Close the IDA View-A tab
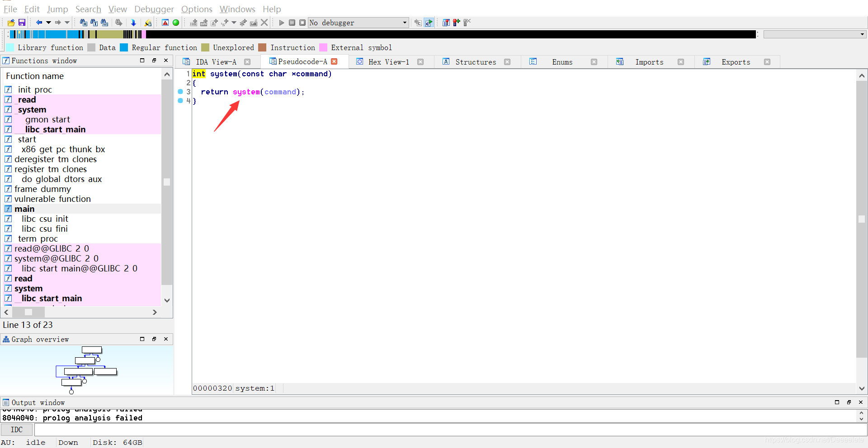The image size is (868, 448). coord(247,62)
